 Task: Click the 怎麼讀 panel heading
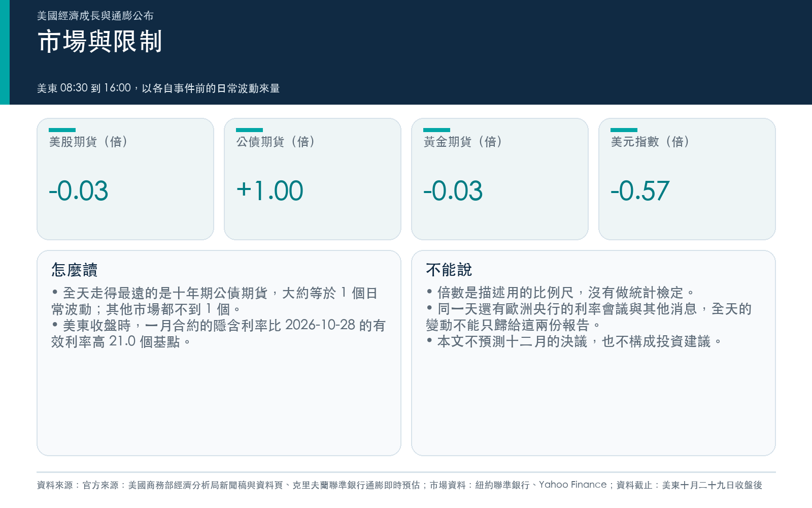tap(74, 270)
